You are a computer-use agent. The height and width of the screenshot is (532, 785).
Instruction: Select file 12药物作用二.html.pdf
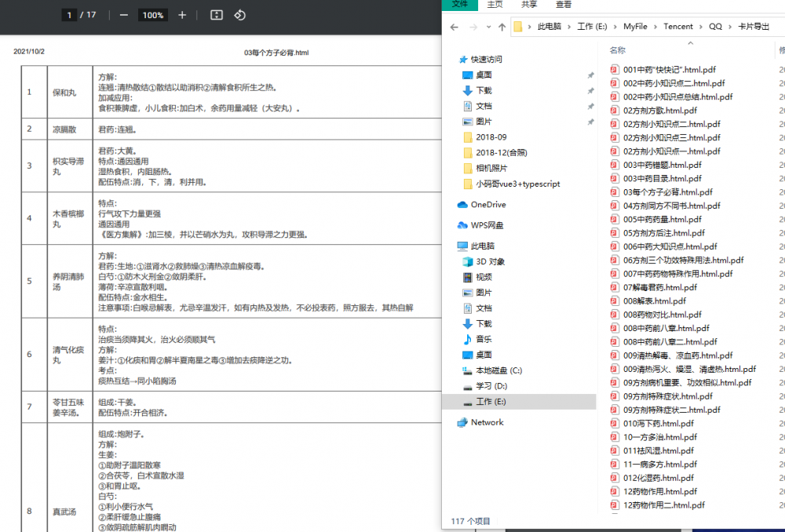point(664,505)
